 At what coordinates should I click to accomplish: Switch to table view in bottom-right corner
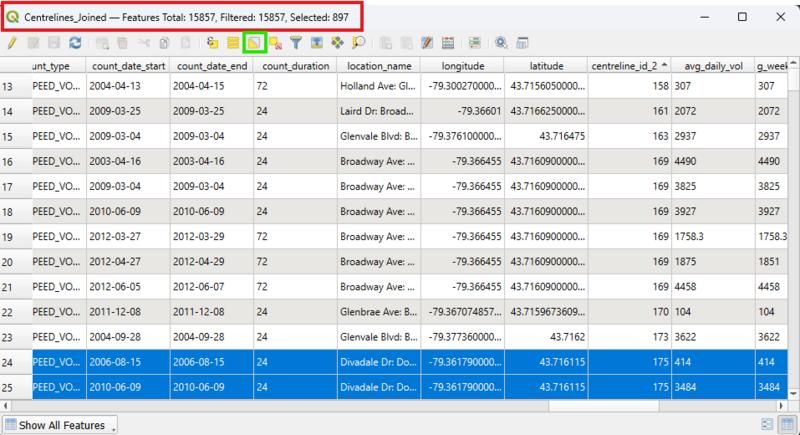tap(787, 425)
